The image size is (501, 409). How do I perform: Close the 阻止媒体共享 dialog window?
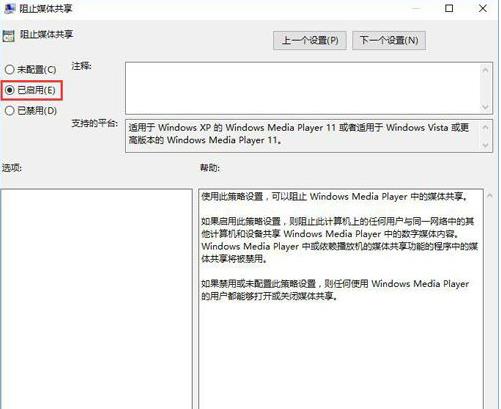click(483, 8)
